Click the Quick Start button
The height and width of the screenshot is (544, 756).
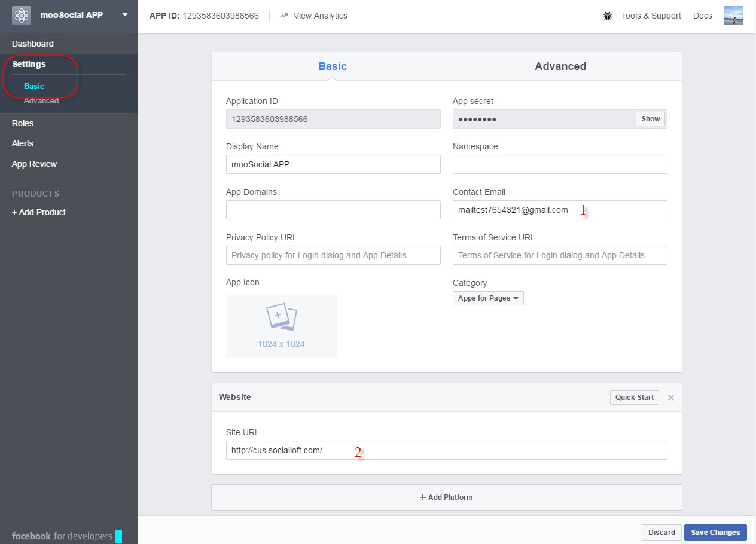coord(634,397)
